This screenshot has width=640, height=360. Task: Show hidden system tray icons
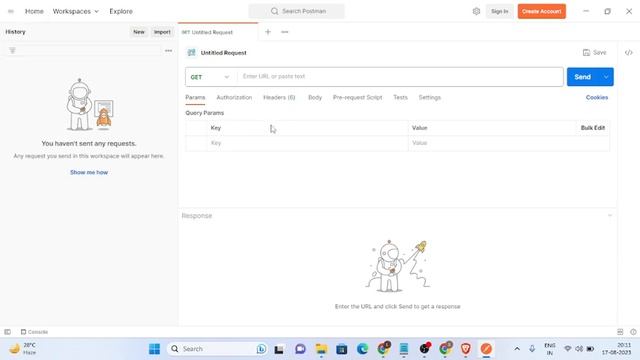(x=517, y=349)
